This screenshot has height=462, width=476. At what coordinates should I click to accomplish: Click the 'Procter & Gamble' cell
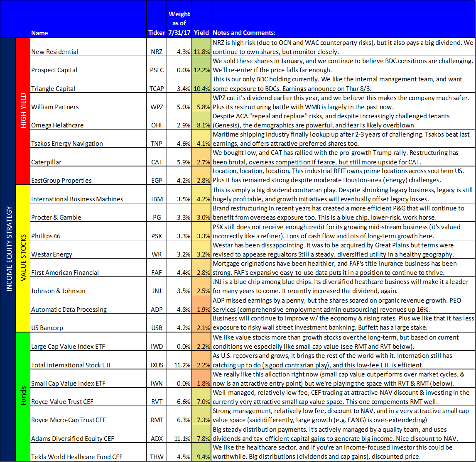click(x=88, y=213)
